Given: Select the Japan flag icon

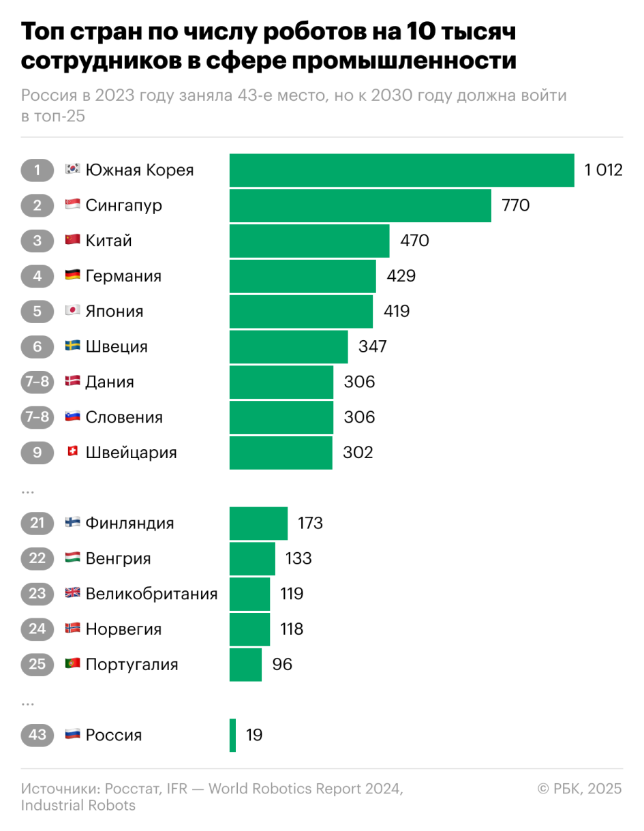Looking at the screenshot, I should 72,311.
